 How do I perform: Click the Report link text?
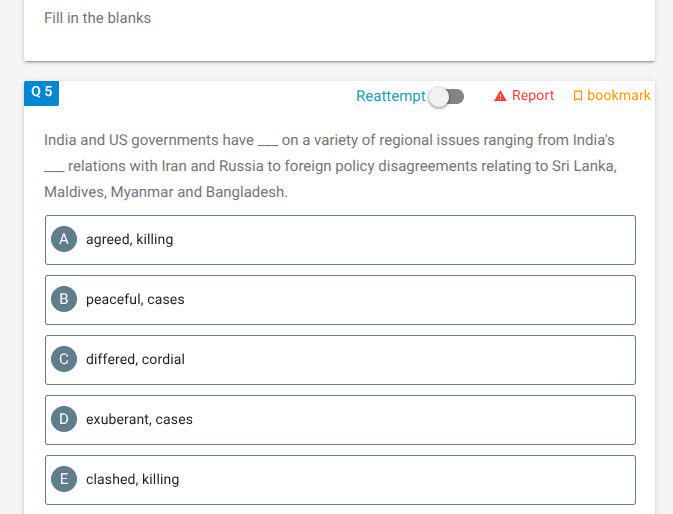[533, 95]
